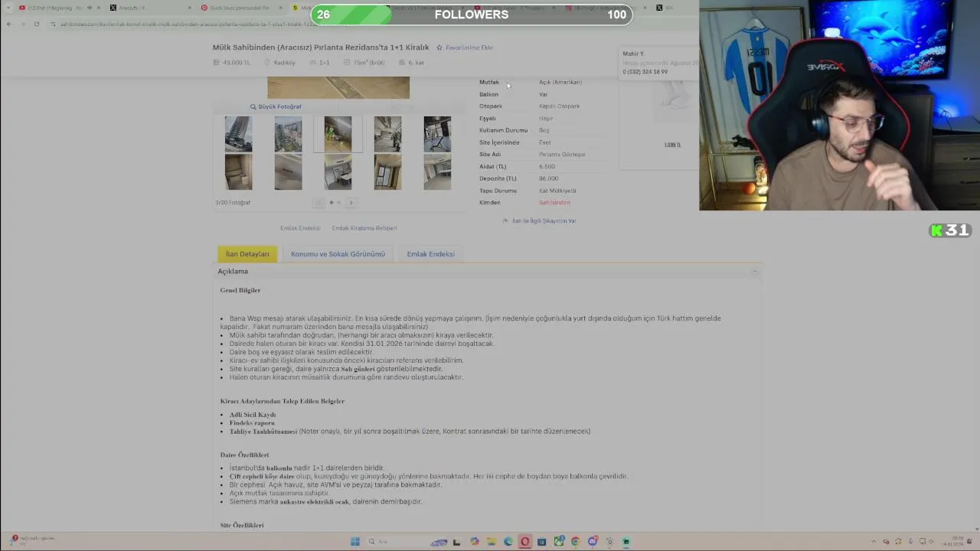Open Emlak Endeksi link under photos
Screen dimensions: 980x551
point(300,228)
